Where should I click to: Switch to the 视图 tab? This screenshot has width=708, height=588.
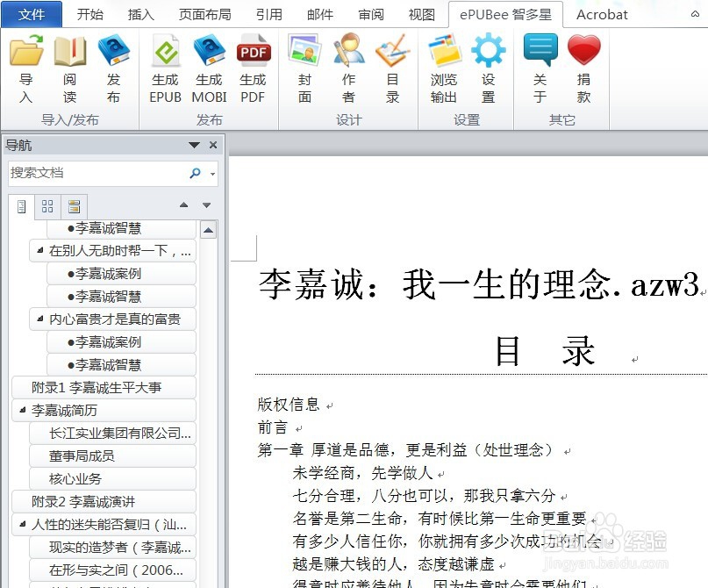pos(422,14)
